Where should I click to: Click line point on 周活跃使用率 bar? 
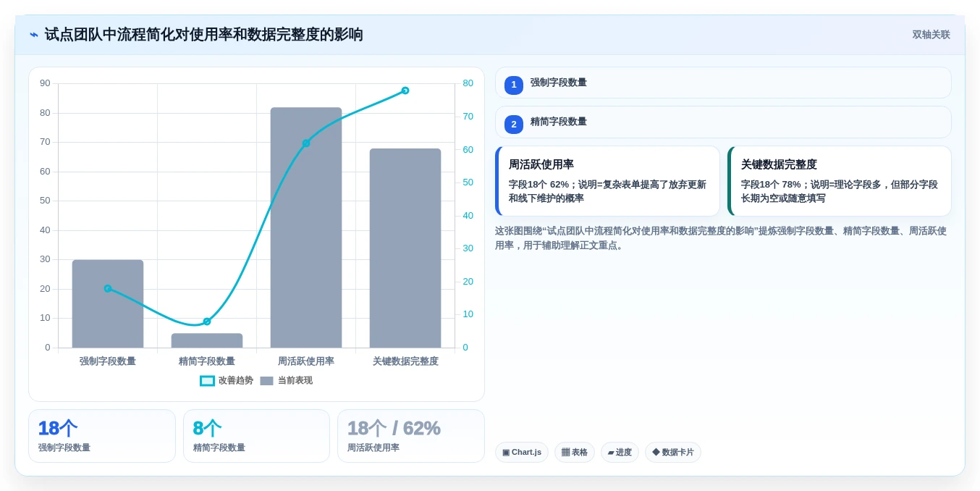point(306,143)
